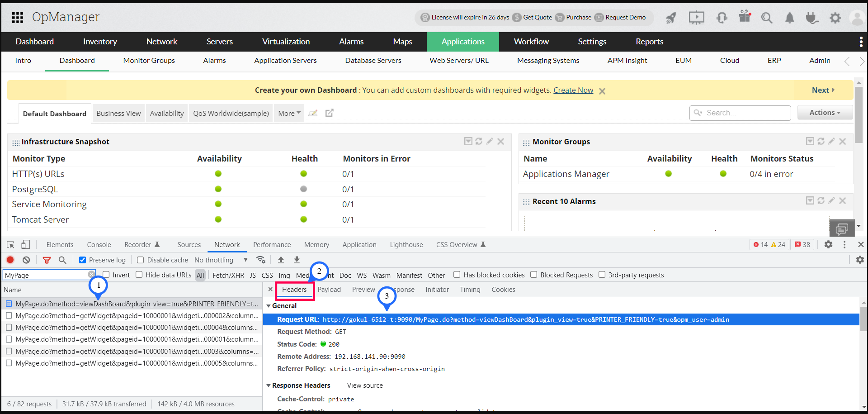Screen dimensions: 868x414
Task: Enable the Disable cache checkbox
Action: coord(141,260)
